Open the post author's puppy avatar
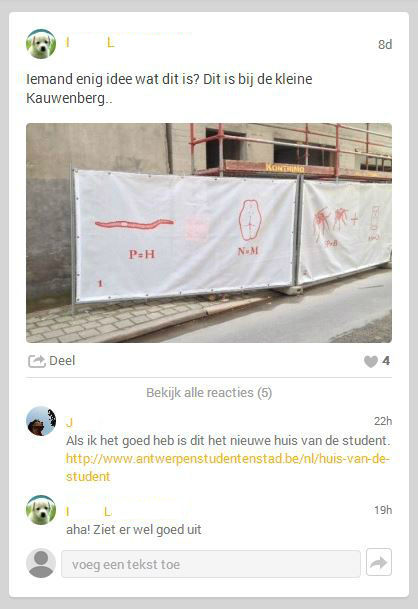The height and width of the screenshot is (609, 418). (x=41, y=44)
